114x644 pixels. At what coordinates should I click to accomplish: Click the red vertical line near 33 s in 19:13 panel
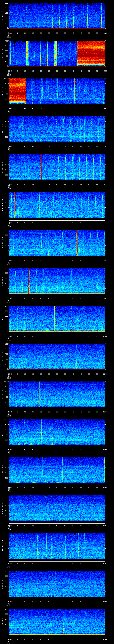tap(62, 470)
